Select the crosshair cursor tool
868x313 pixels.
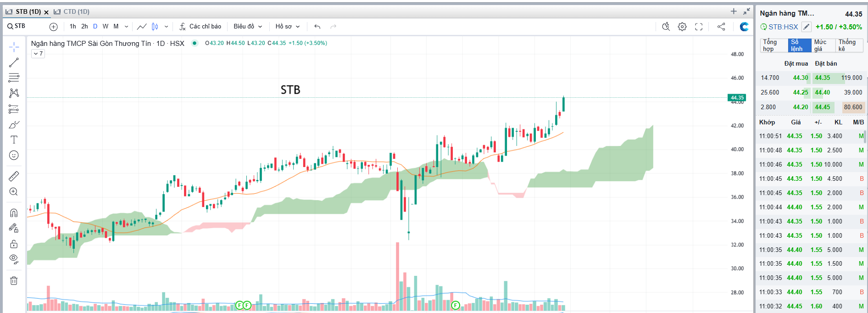(x=14, y=47)
